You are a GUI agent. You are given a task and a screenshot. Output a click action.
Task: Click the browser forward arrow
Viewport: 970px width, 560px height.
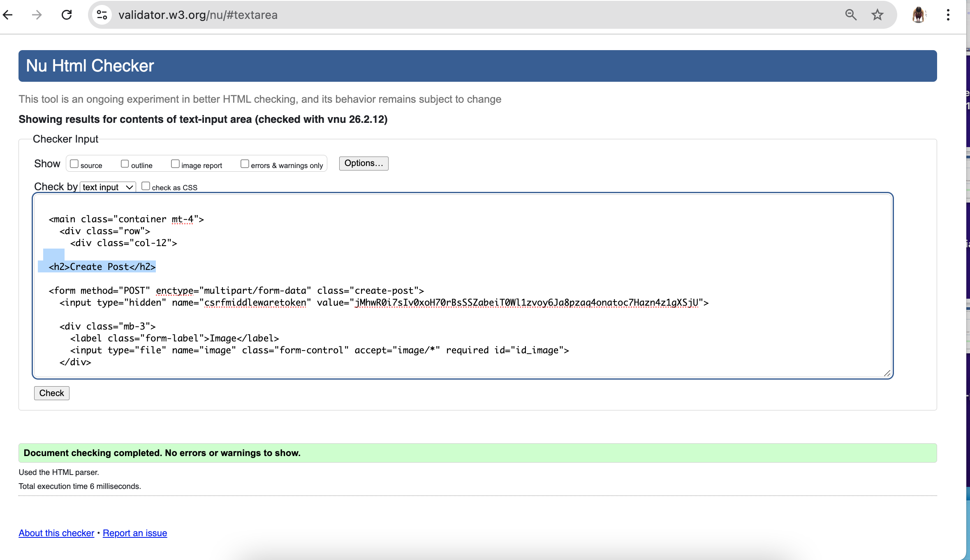coord(37,15)
